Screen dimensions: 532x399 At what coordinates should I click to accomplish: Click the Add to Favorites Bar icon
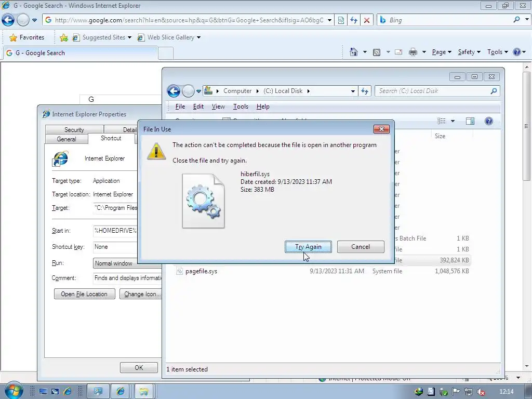[63, 37]
